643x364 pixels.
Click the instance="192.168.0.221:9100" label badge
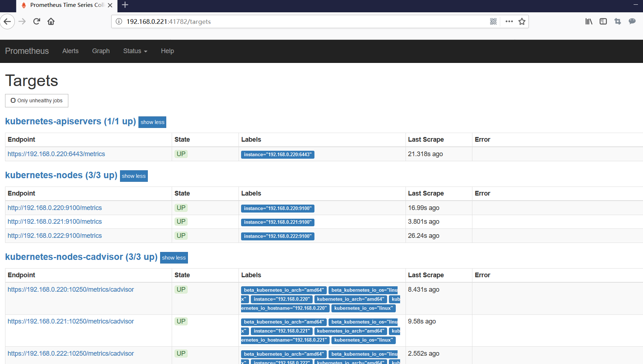point(278,222)
